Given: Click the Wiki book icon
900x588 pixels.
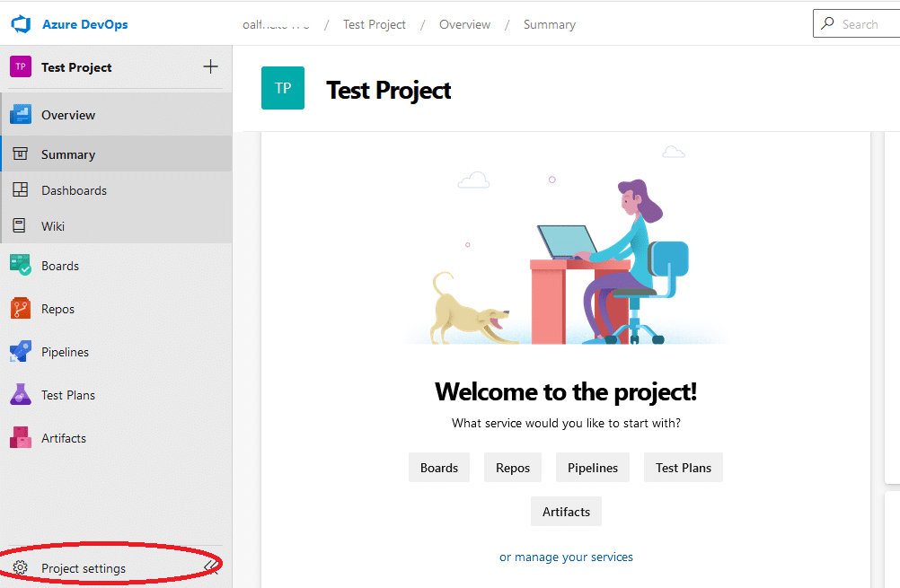Looking at the screenshot, I should [x=20, y=225].
